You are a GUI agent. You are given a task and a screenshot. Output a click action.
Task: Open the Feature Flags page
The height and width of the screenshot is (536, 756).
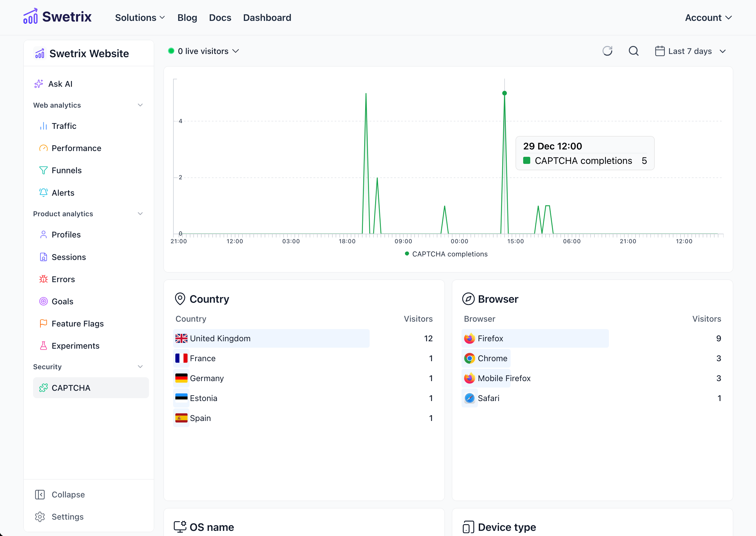point(77,324)
